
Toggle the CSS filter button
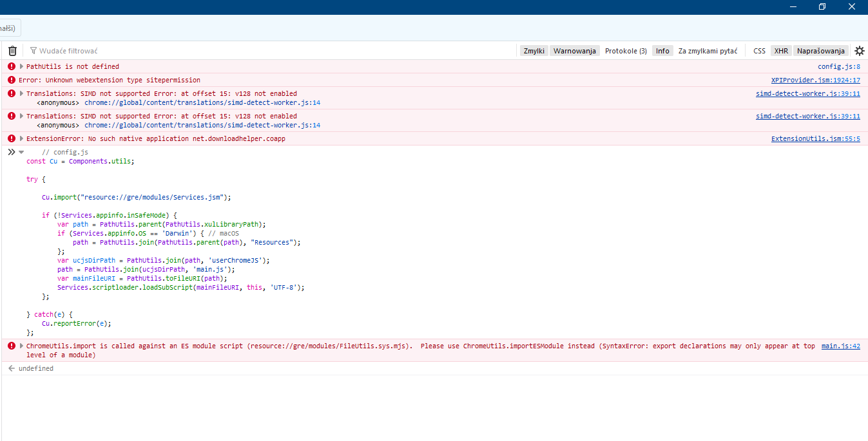click(759, 51)
